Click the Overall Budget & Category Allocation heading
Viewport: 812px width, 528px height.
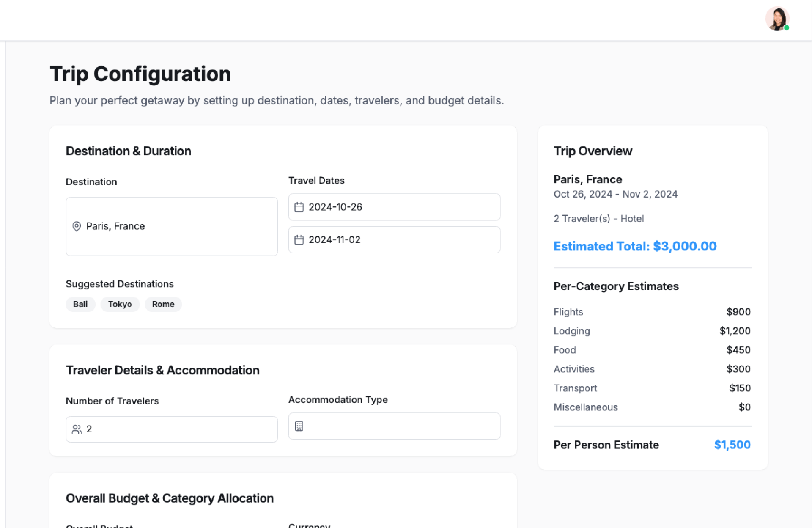tap(170, 498)
